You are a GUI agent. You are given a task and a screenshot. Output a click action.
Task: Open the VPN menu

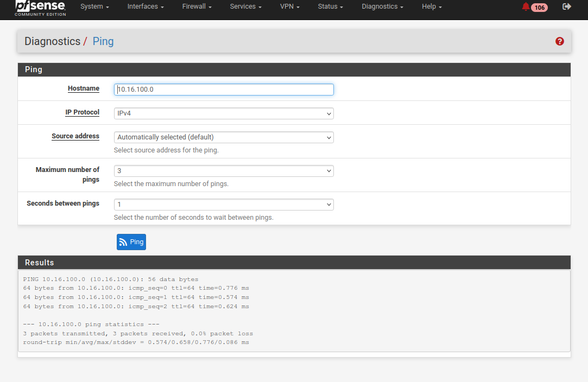point(289,7)
